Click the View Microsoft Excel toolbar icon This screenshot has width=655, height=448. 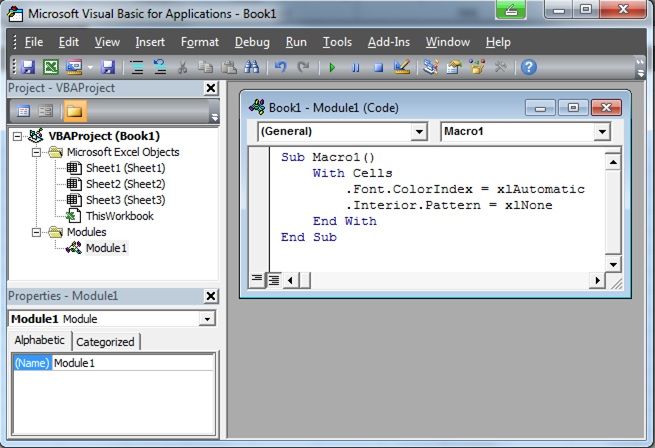tap(51, 67)
